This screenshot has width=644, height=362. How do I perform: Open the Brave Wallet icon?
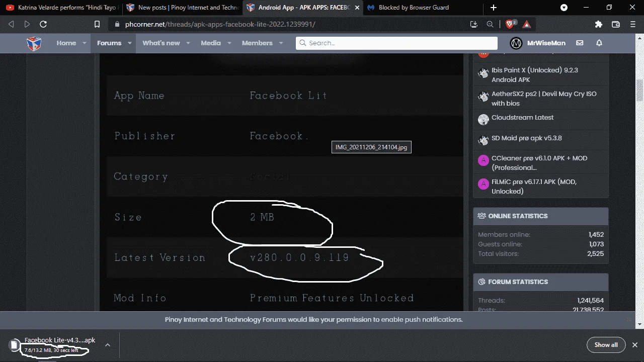click(x=615, y=24)
